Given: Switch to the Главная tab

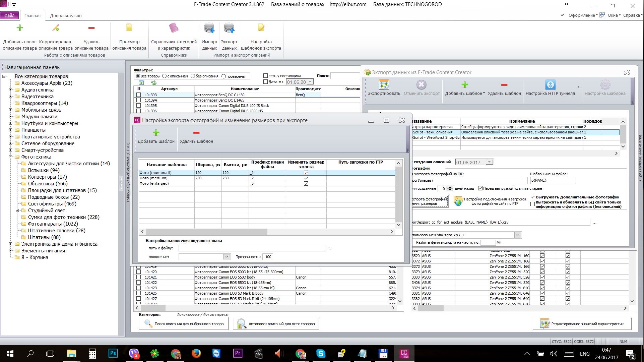Looking at the screenshot, I should tap(33, 16).
